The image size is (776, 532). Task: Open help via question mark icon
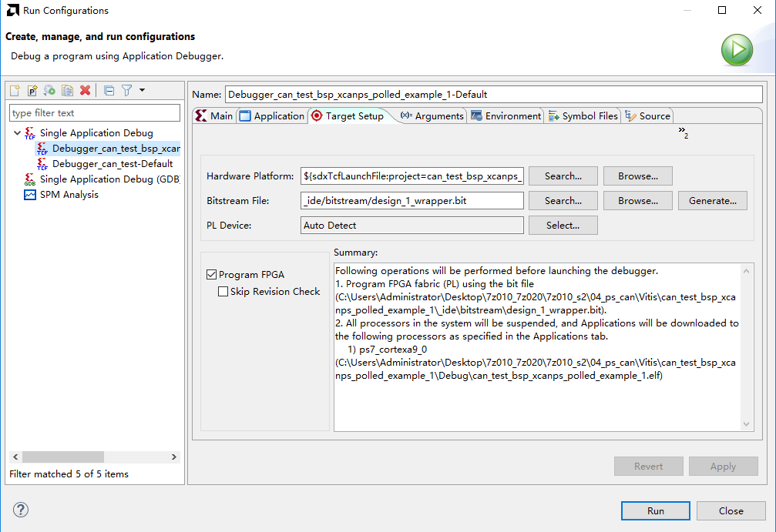(x=21, y=510)
